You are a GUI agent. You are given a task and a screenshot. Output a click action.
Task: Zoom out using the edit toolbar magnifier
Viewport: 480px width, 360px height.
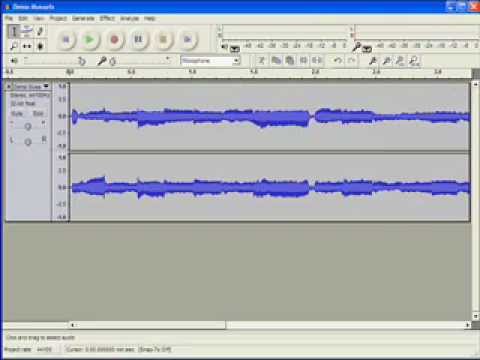click(x=387, y=60)
